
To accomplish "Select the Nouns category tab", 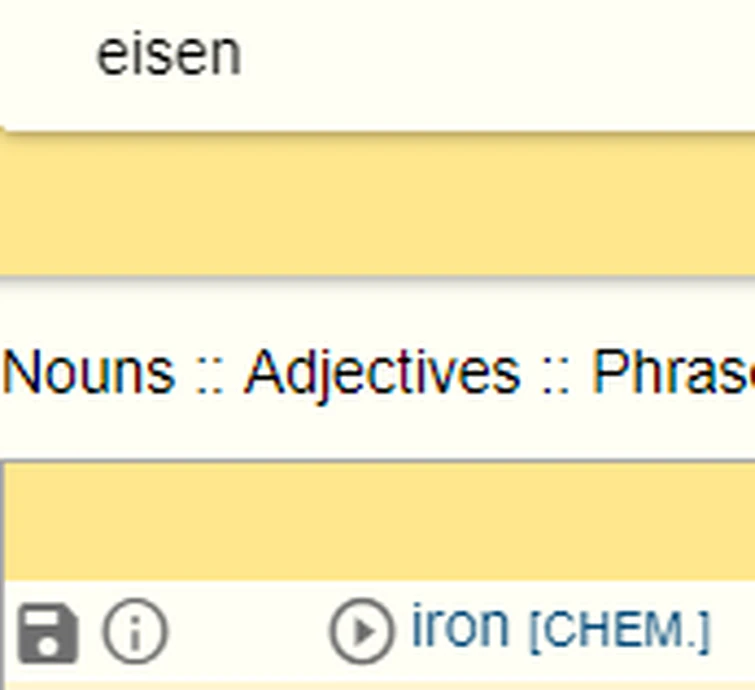I will (88, 372).
